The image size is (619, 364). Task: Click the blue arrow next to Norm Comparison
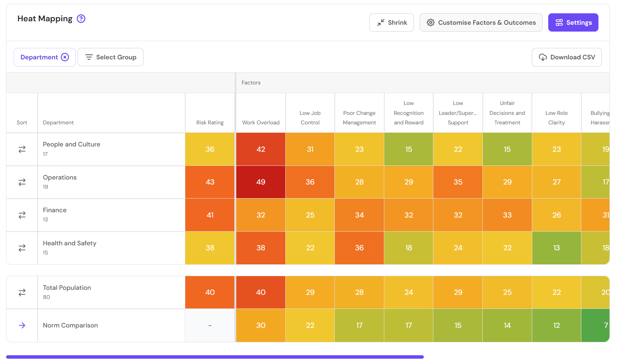(x=22, y=325)
